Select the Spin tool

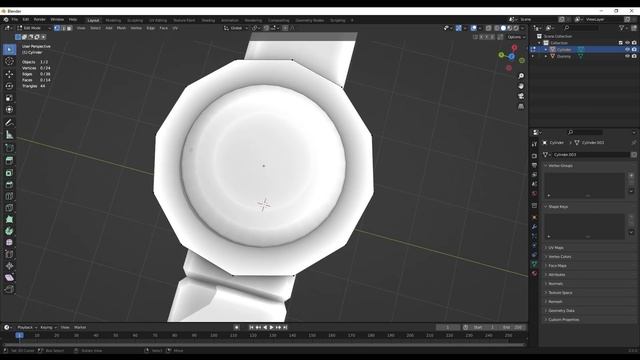point(9,231)
